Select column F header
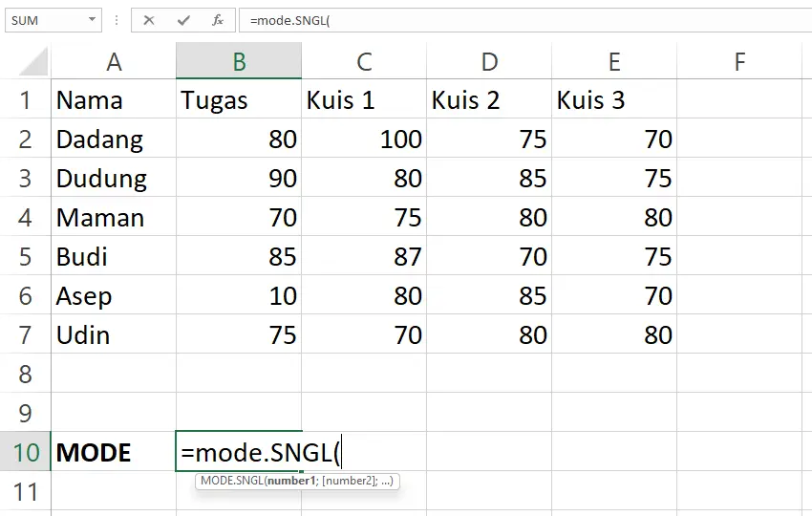812x516 pixels. (739, 61)
